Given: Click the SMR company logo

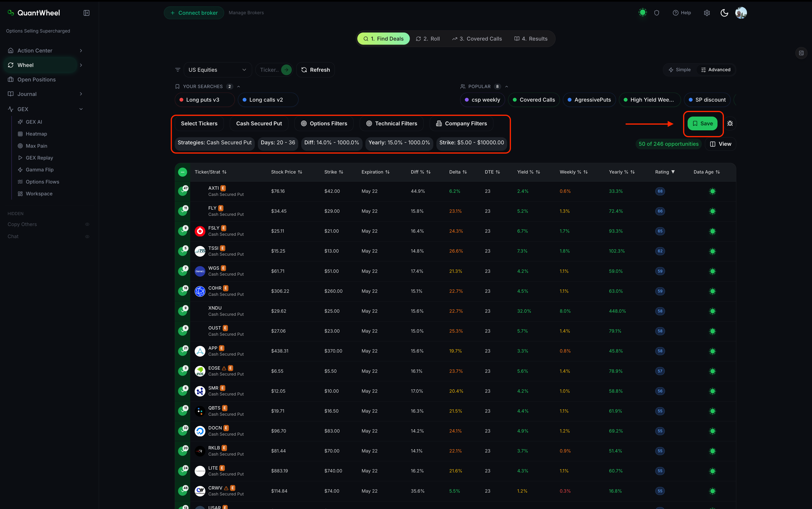Looking at the screenshot, I should coord(200,391).
